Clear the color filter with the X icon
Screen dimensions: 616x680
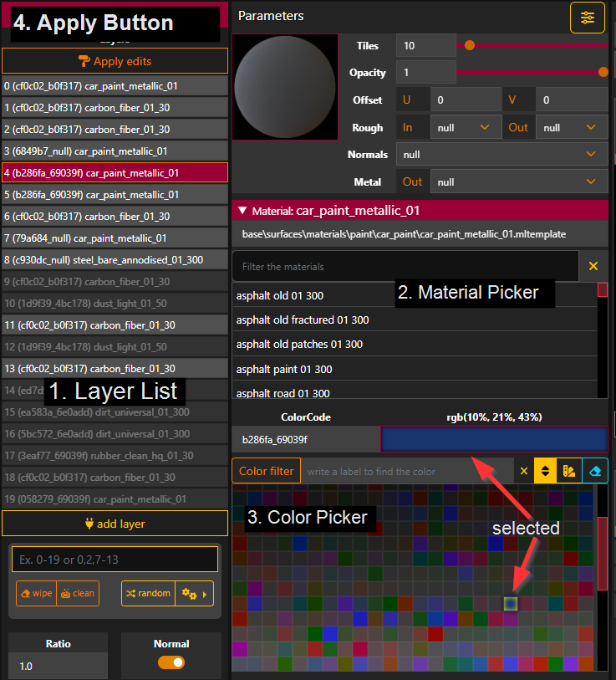(524, 471)
